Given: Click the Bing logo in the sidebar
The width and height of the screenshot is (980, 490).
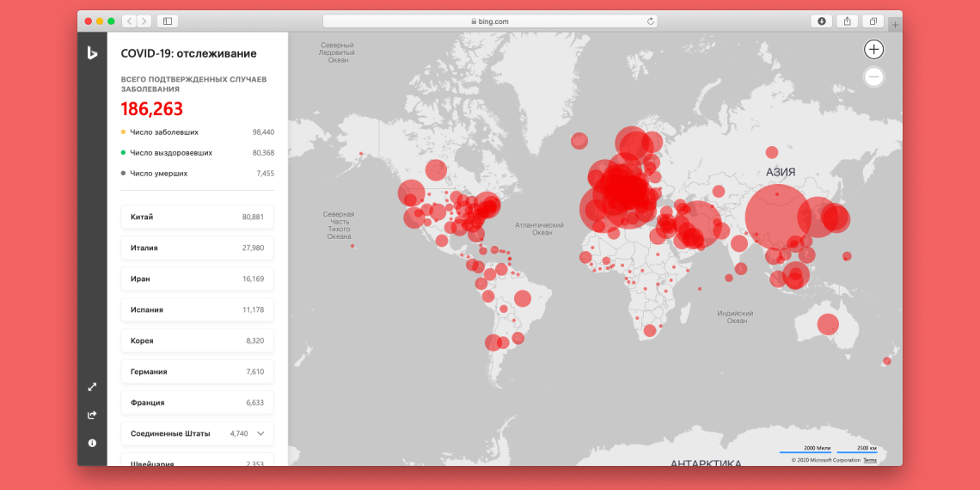Looking at the screenshot, I should (x=92, y=53).
